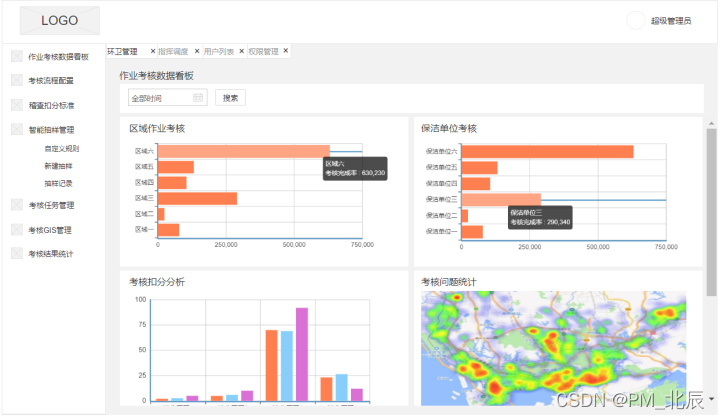Click the 区域三 bar in the chart

tap(197, 198)
